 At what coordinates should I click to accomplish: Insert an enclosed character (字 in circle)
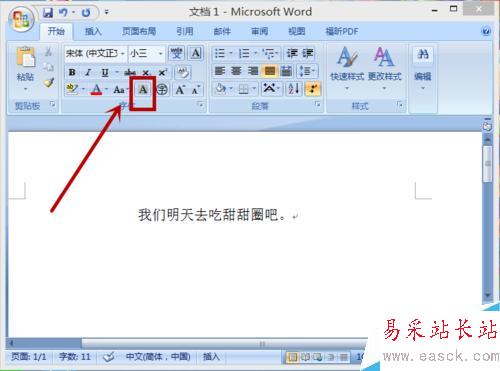click(162, 89)
